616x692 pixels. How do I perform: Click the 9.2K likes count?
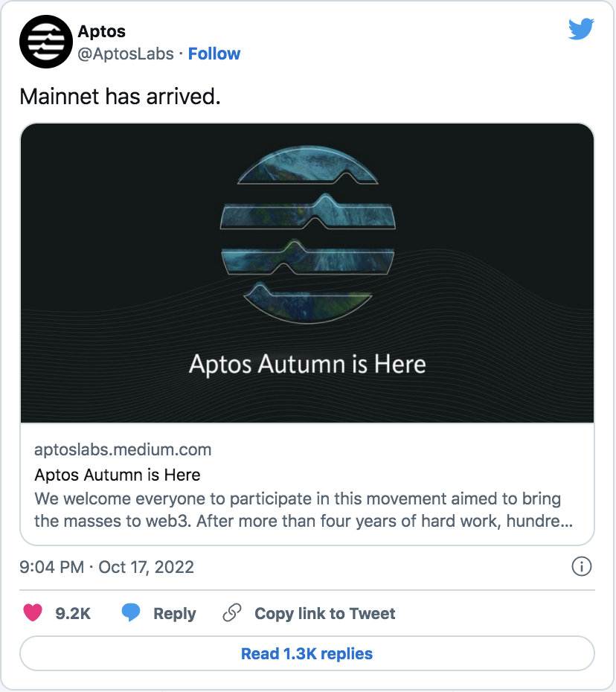pos(73,614)
